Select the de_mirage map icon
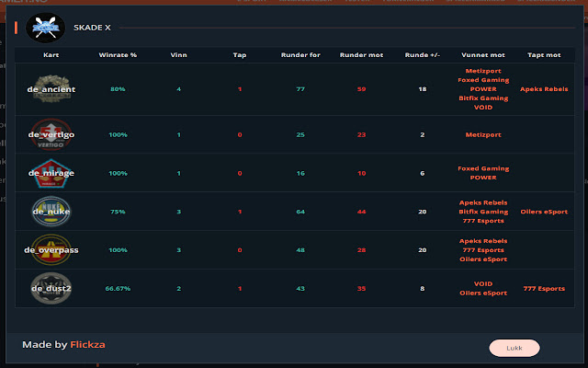Image resolution: width=588 pixels, height=368 pixels. coord(51,173)
